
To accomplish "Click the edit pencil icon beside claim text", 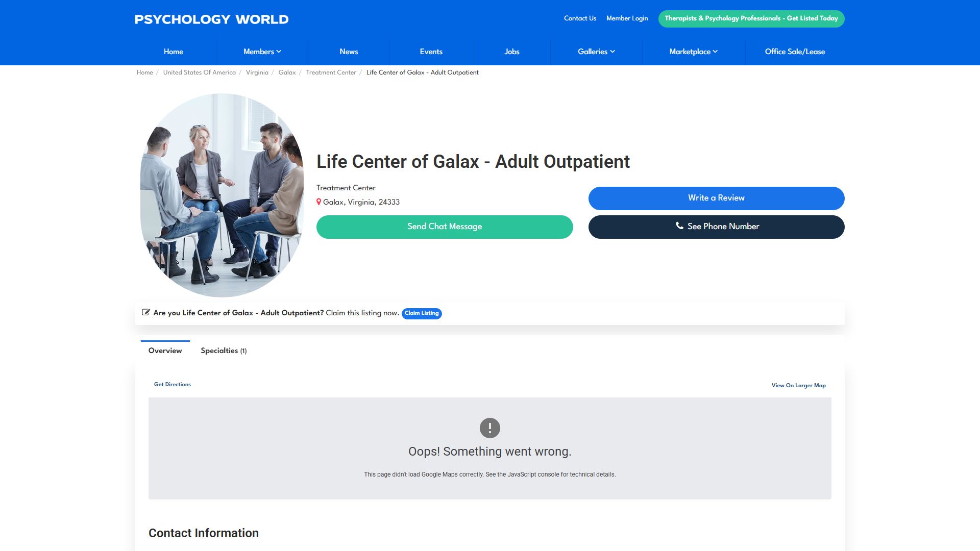I will (146, 312).
